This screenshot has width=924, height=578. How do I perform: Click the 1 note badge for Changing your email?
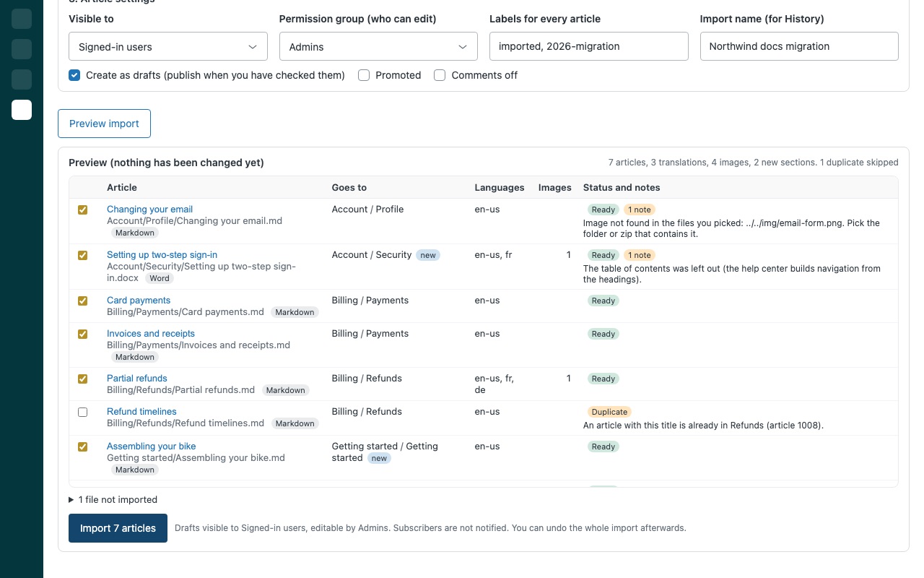pyautogui.click(x=639, y=210)
